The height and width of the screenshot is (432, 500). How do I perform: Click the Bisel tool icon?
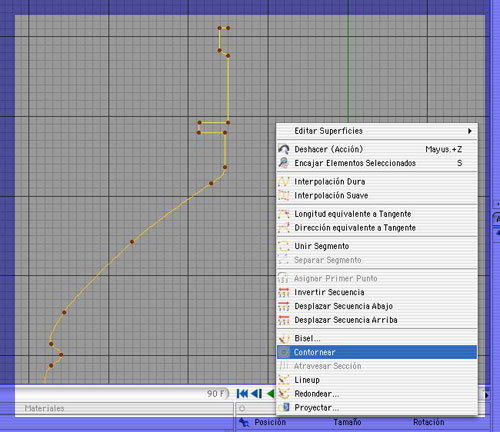tap(284, 338)
